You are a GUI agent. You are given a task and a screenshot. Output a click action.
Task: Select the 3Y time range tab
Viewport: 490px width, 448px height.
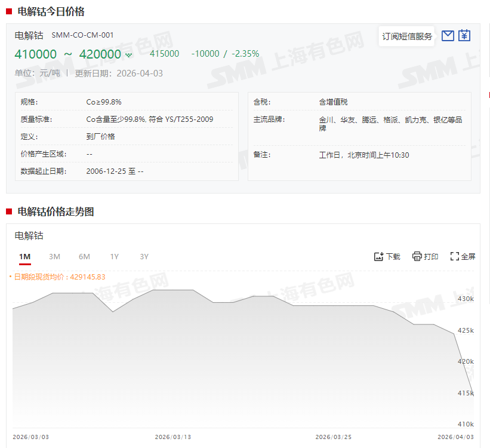click(144, 256)
